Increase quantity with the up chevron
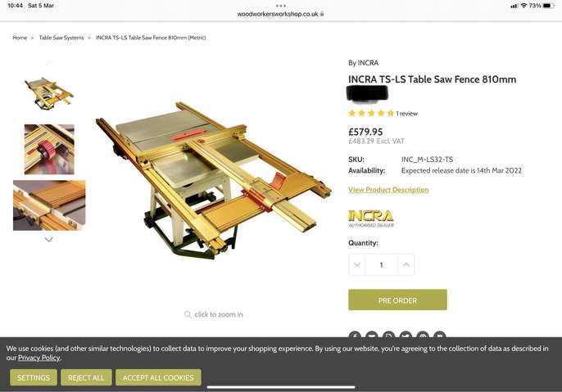Viewport: 562px width, 392px height. 406,264
